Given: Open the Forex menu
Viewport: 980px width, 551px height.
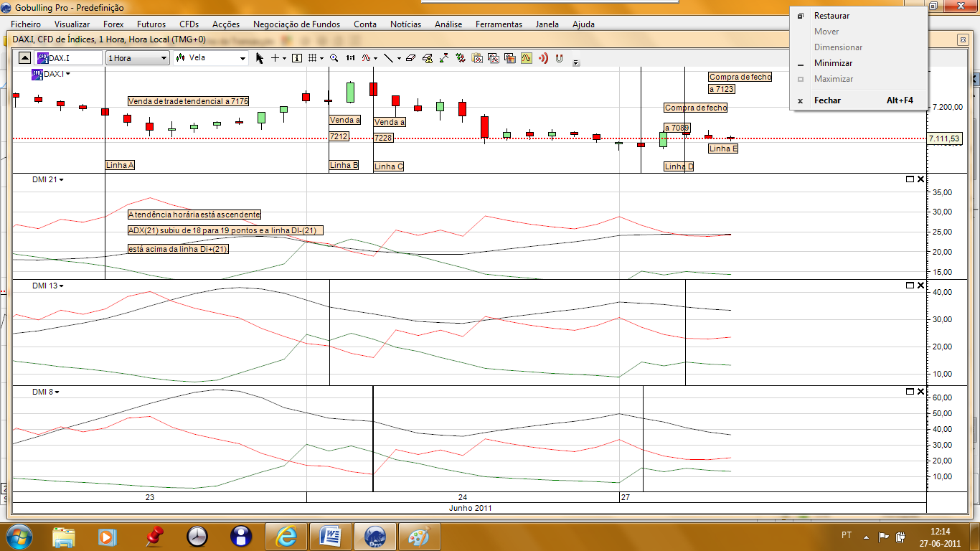Looking at the screenshot, I should [x=113, y=24].
